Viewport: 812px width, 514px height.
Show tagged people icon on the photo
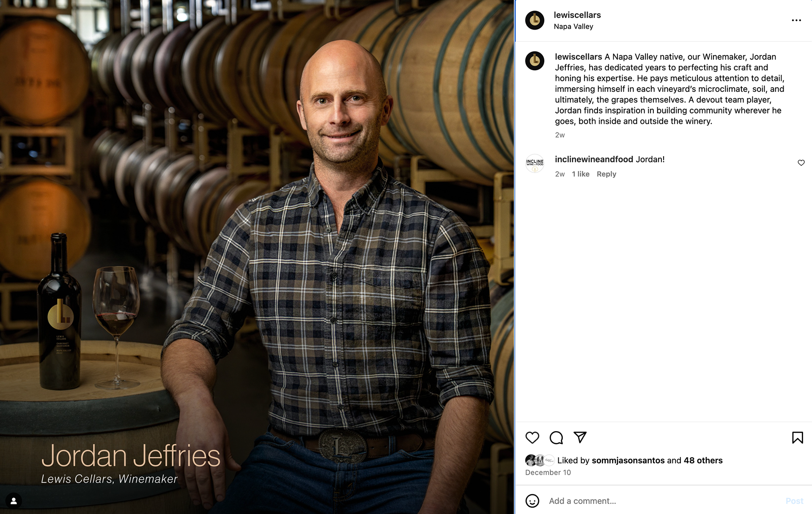coord(14,501)
